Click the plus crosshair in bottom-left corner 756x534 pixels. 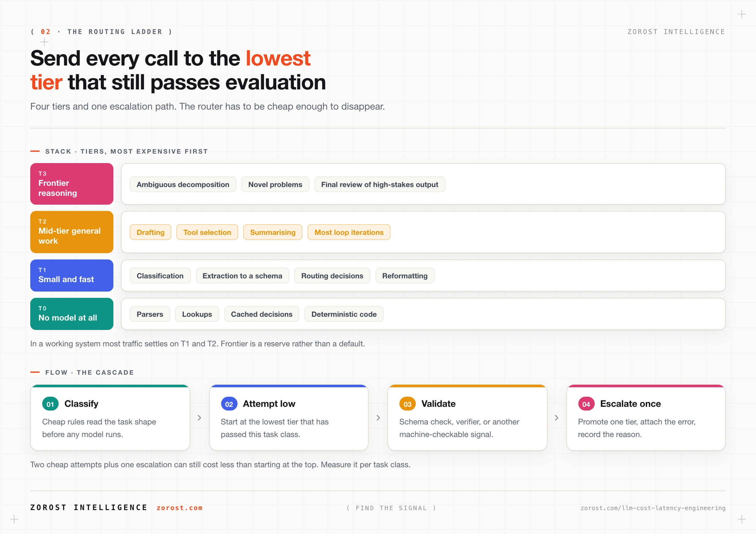click(x=14, y=520)
